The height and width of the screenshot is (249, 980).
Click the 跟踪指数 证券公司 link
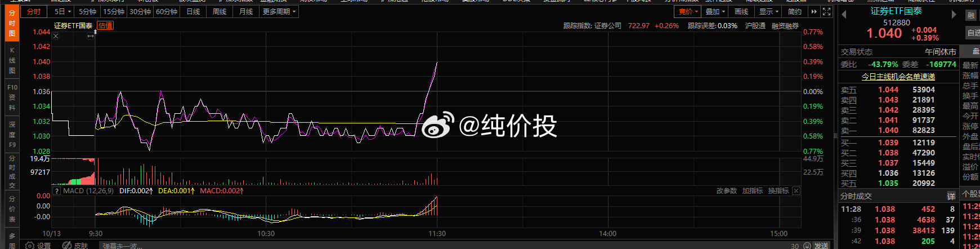[x=592, y=26]
